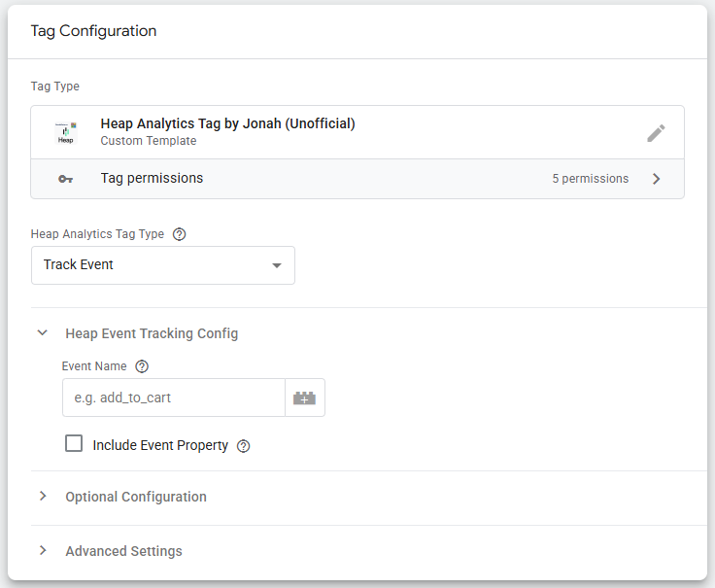Click the Heap Event Tracking Config heading

pos(152,333)
